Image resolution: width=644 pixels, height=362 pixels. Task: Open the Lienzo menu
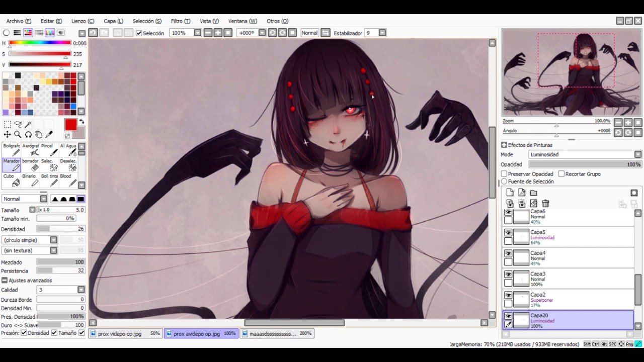tap(83, 21)
